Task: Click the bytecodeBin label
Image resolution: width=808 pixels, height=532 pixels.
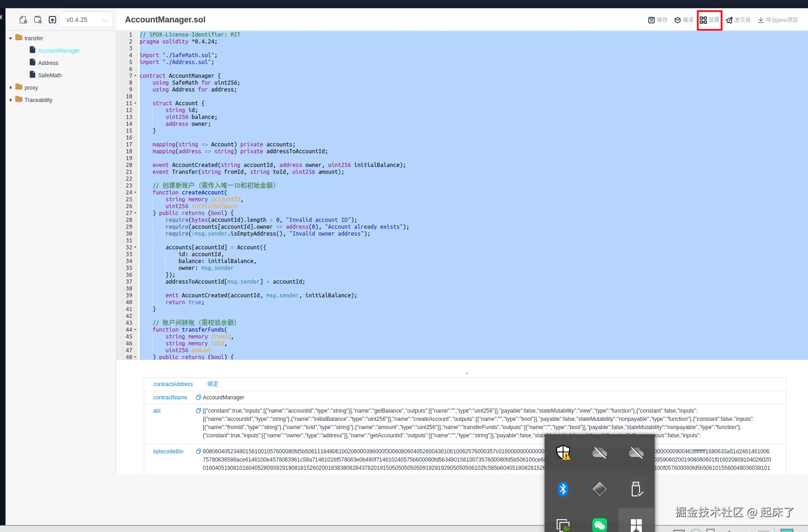Action: point(168,451)
